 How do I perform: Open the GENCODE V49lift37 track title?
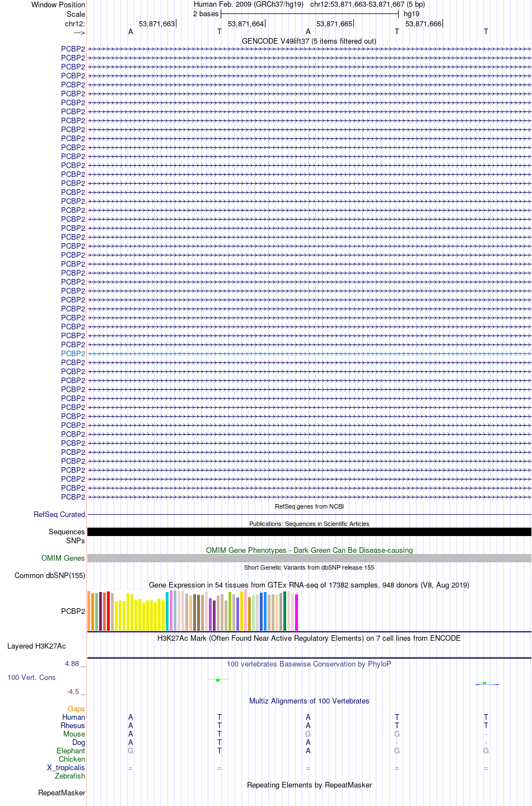point(309,41)
